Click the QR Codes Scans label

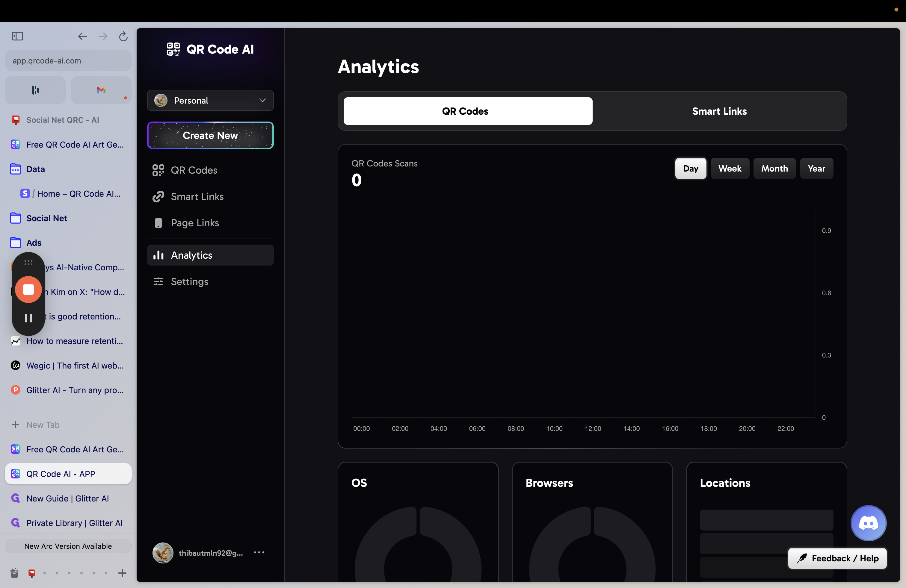[384, 163]
